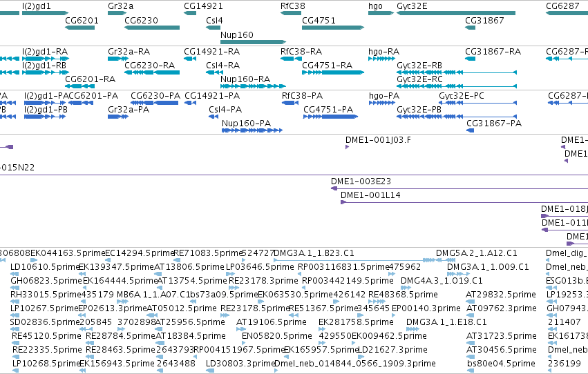The height and width of the screenshot is (374, 588).
Task: Select the RfC38-RA transcript
Action: coord(291,59)
